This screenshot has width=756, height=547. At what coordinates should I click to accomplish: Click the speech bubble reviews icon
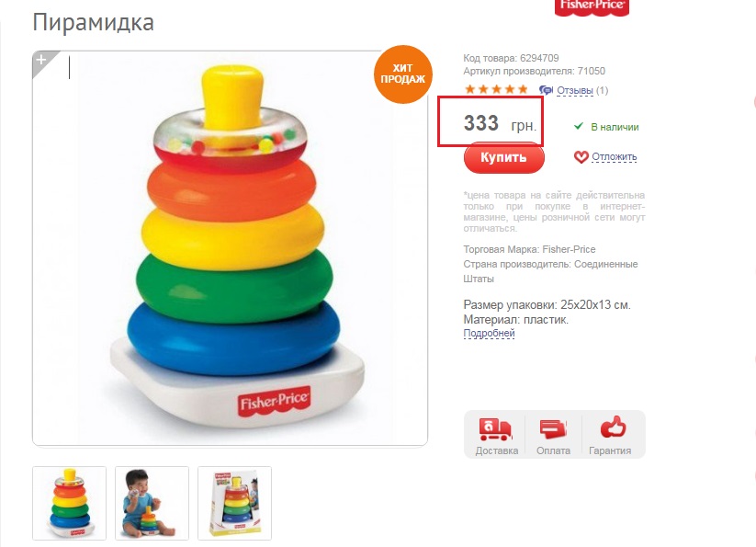pyautogui.click(x=546, y=90)
